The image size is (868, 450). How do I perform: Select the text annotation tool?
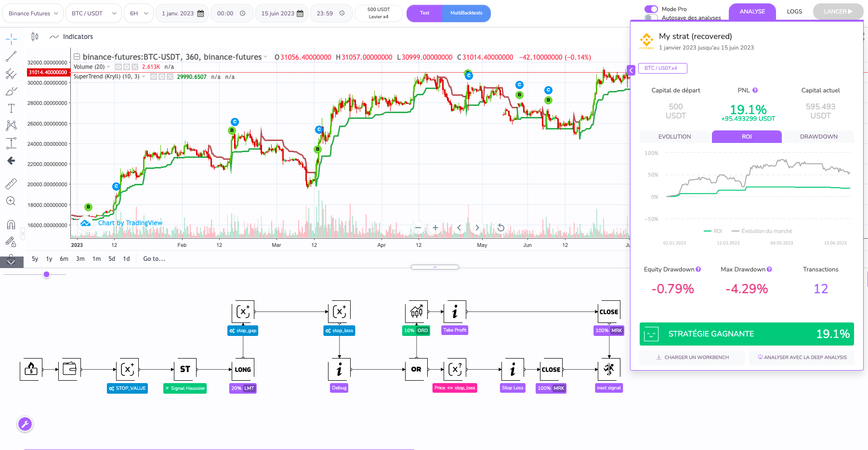[11, 108]
